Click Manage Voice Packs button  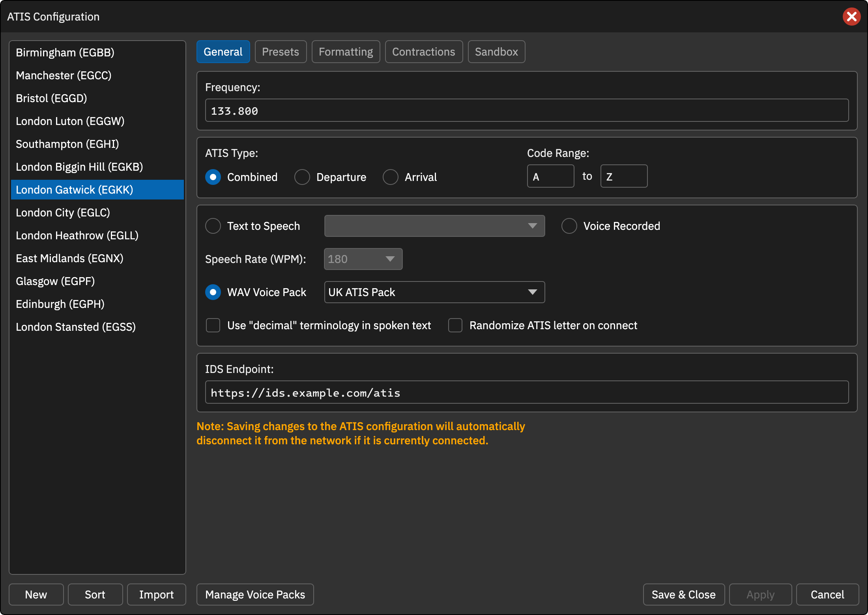point(255,594)
